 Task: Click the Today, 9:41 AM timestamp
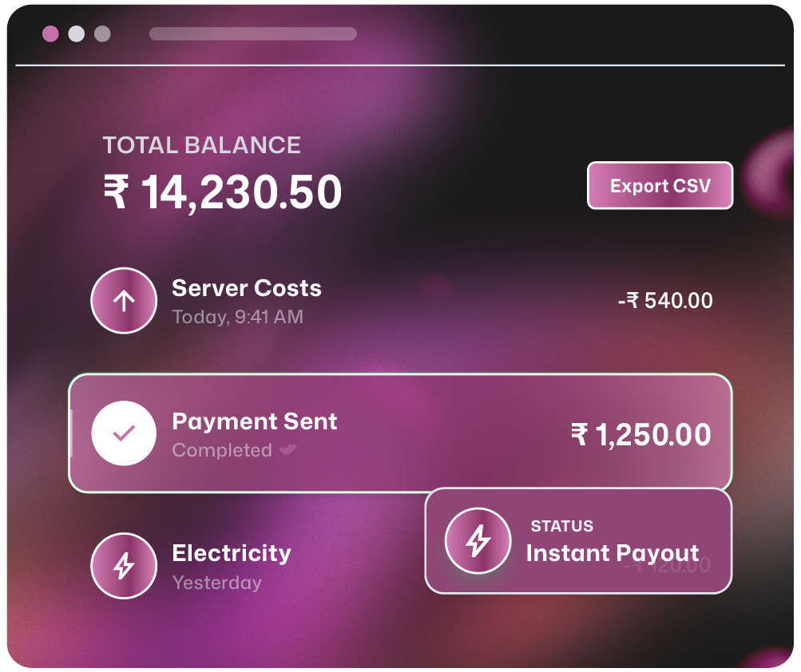click(238, 317)
